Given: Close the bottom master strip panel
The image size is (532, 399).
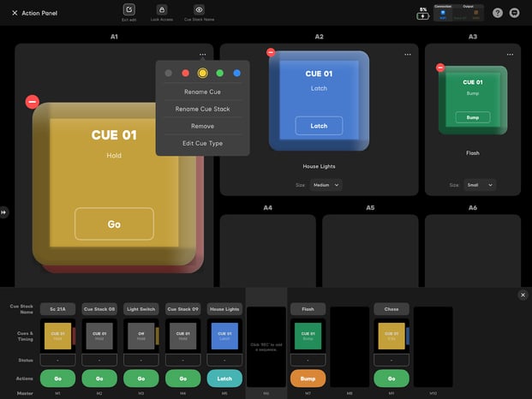Looking at the screenshot, I should 523,295.
